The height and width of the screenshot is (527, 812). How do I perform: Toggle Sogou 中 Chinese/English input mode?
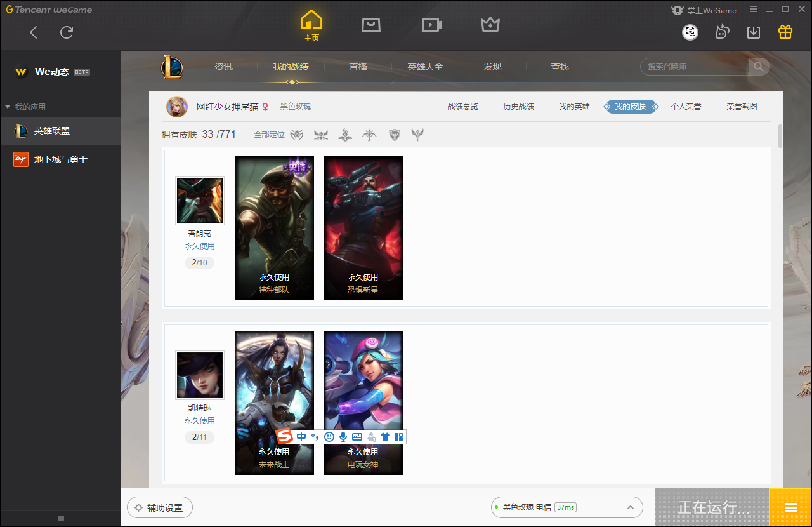click(301, 437)
